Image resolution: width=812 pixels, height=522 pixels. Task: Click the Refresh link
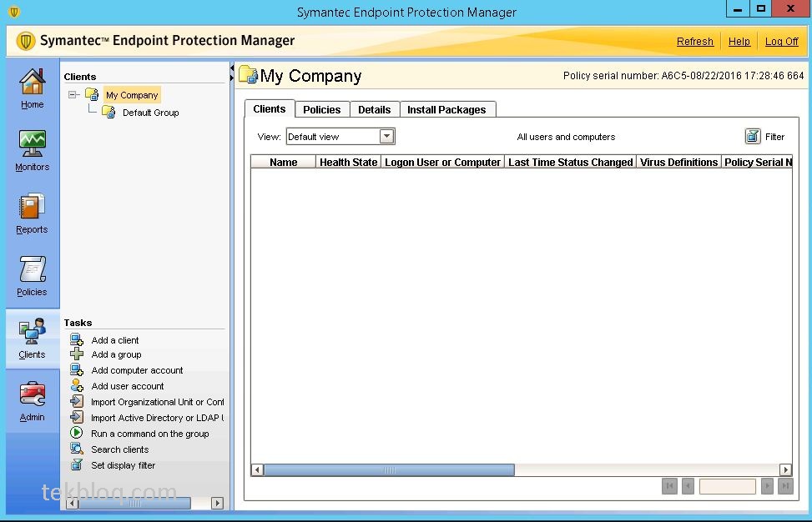click(695, 42)
